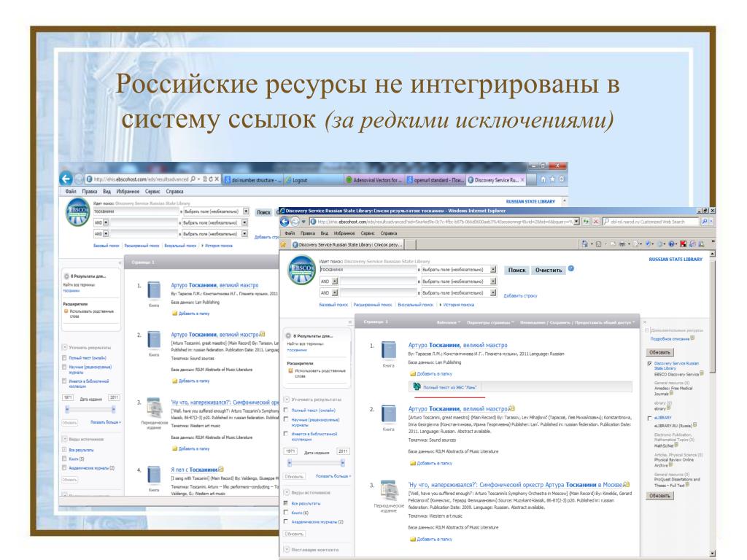
Task: Open the Базовый поиск link in the front window
Action: coord(333,305)
